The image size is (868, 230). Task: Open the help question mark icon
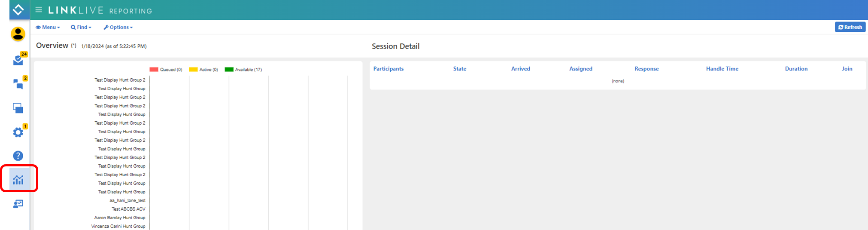coord(18,156)
